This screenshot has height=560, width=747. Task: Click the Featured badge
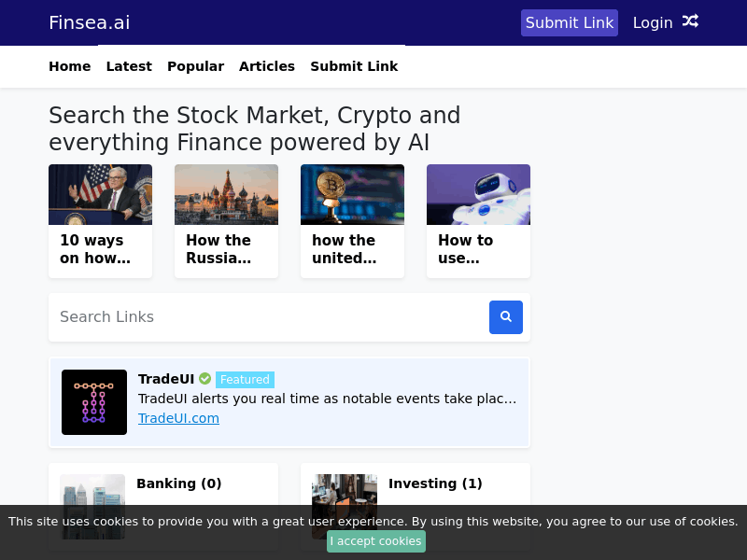point(245,380)
